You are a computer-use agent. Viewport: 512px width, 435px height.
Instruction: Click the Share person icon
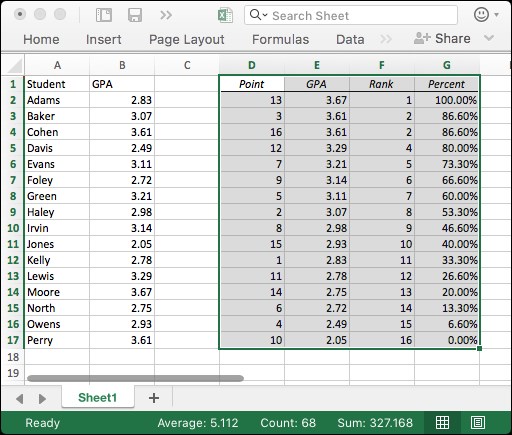422,38
